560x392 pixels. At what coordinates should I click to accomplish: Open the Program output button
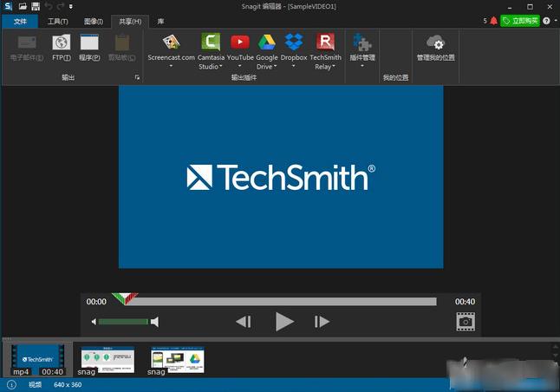89,42
